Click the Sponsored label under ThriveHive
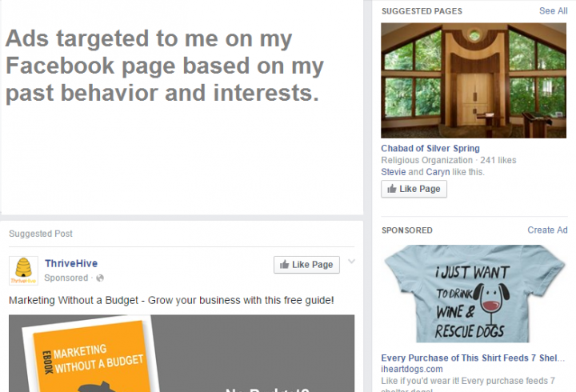This screenshot has height=392, width=576. click(66, 278)
